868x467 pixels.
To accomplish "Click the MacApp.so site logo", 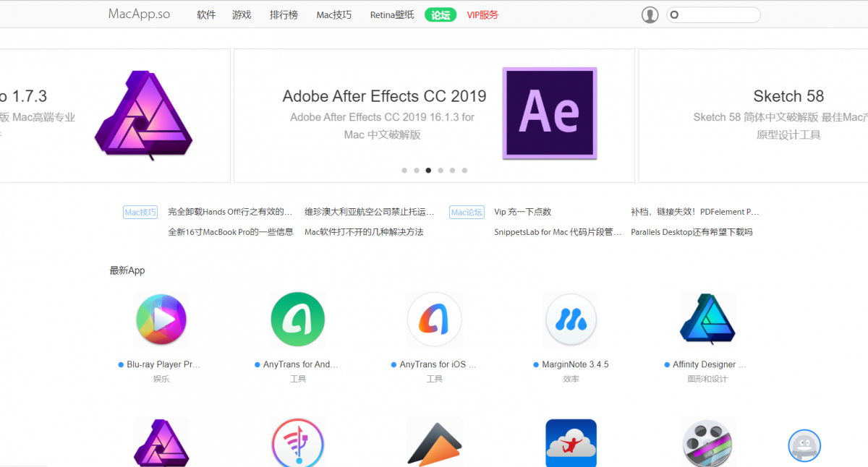I will click(139, 14).
